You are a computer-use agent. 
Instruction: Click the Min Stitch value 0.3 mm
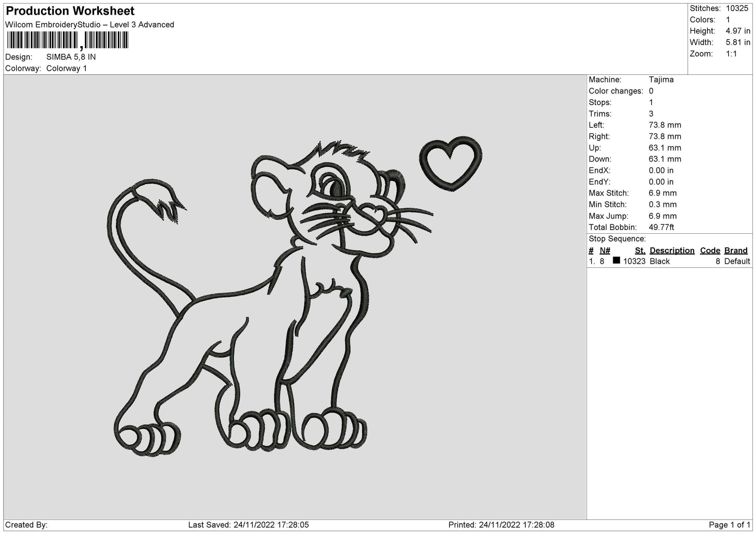[x=662, y=204]
